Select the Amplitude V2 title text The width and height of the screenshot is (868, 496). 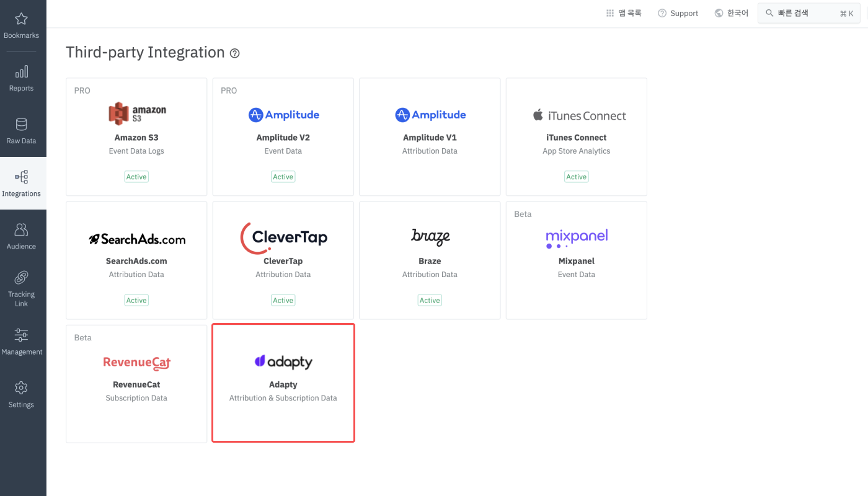(283, 138)
